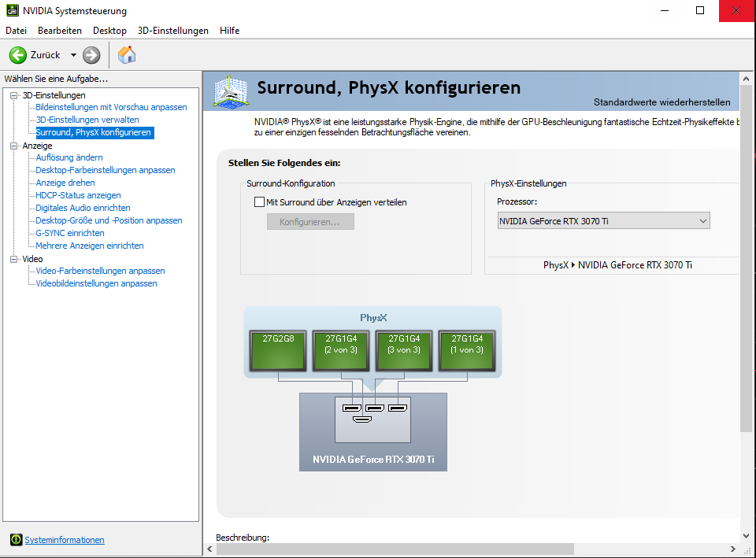Open the home icon in the toolbar
This screenshot has width=756, height=558.
point(127,55)
